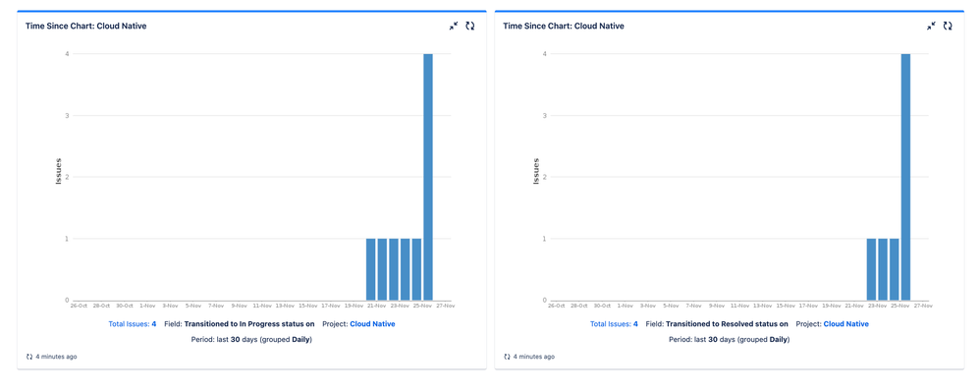Click the right gadget title 'Time Since Chart: Cloud Native'
Viewport: 980px width, 392px height.
click(564, 27)
